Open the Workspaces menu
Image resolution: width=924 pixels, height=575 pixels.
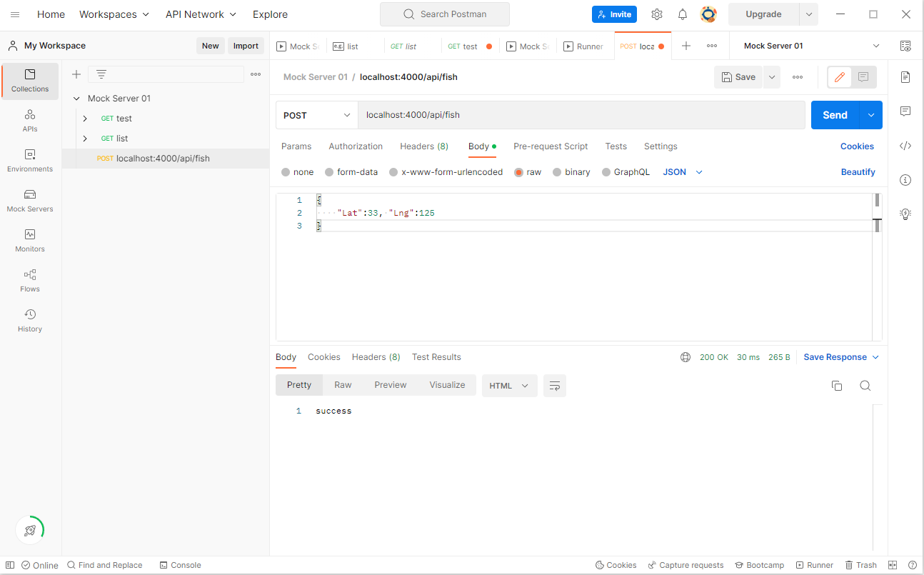pyautogui.click(x=114, y=14)
